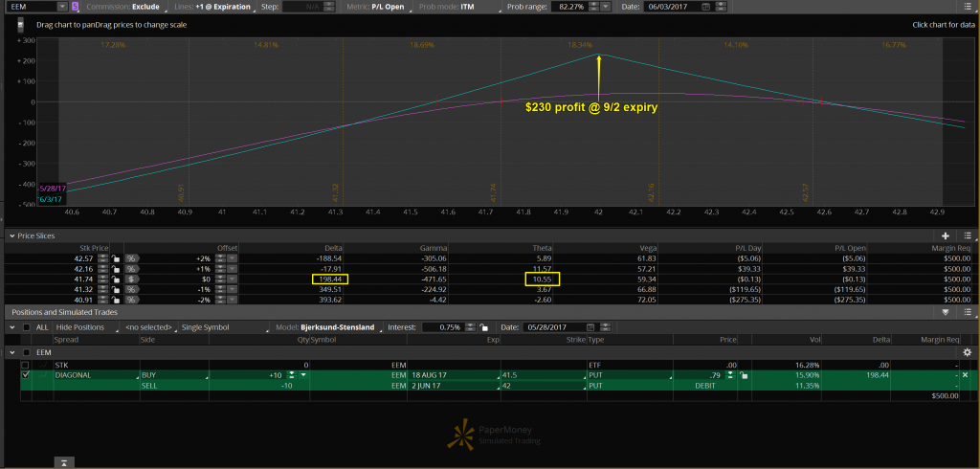Open the EEM group settings gear
This screenshot has height=469, width=980.
[968, 352]
